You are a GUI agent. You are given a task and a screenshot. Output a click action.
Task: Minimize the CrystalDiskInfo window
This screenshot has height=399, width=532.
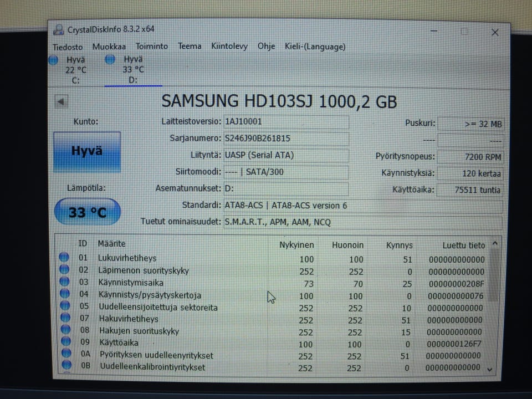433,31
